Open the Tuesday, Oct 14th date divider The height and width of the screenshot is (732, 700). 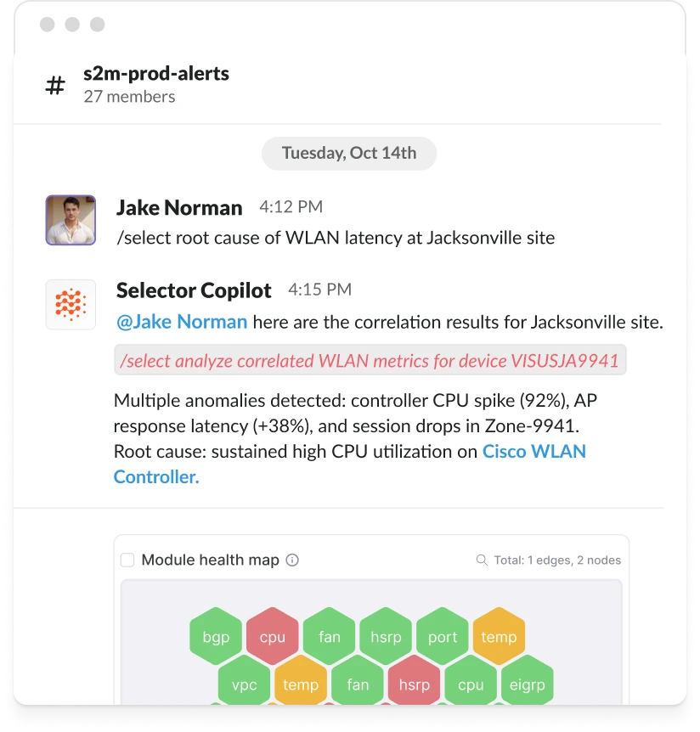point(349,153)
